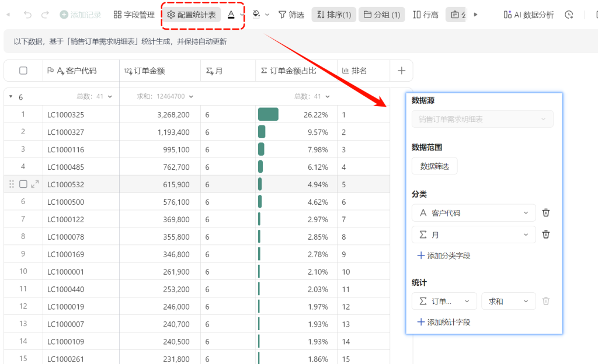Select cell LC1000327
598x364 pixels.
tap(81, 132)
